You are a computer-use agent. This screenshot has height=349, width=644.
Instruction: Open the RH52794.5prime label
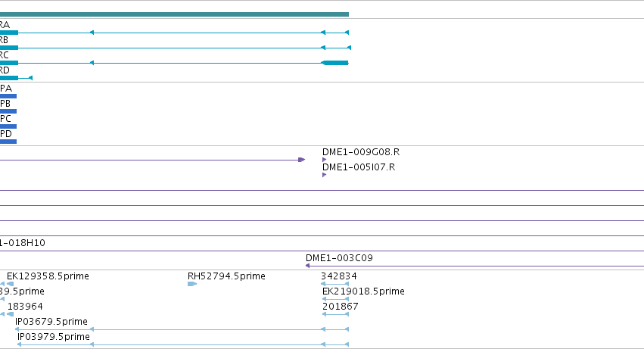click(226, 276)
